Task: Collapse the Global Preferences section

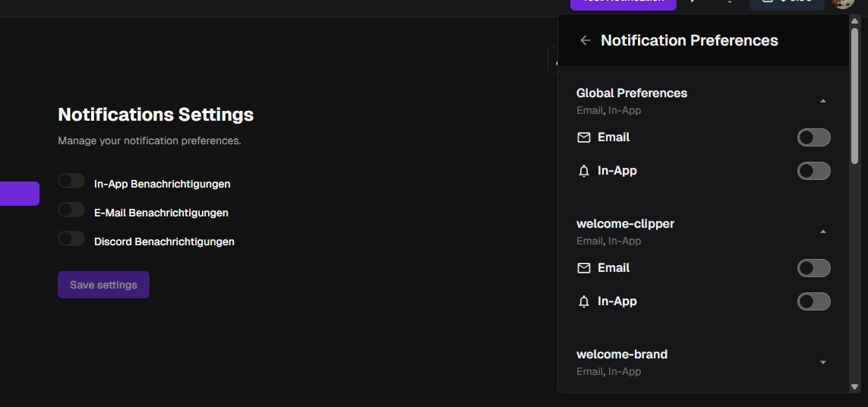Action: pyautogui.click(x=823, y=101)
